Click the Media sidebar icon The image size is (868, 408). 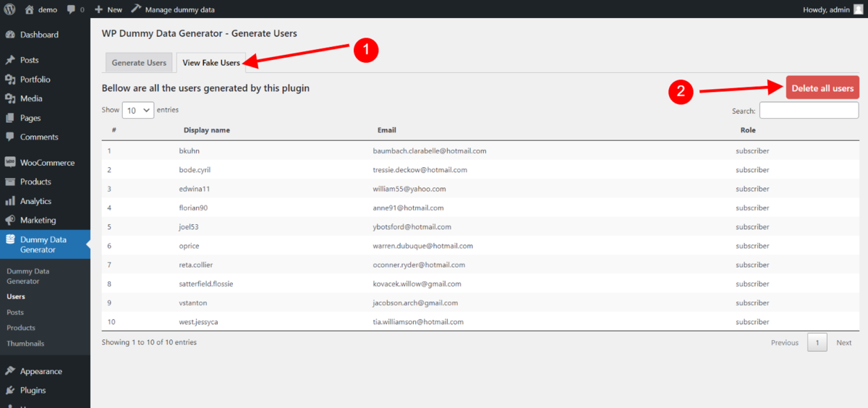click(10, 98)
